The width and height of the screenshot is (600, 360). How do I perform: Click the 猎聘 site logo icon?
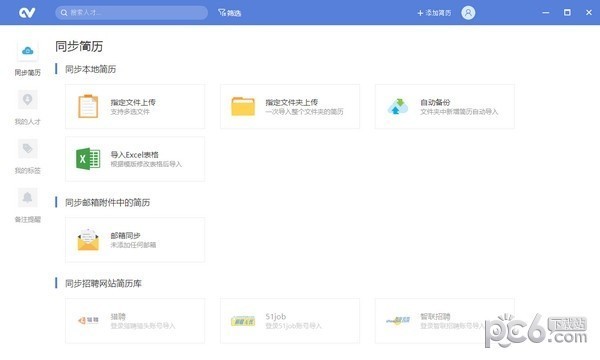tap(88, 321)
